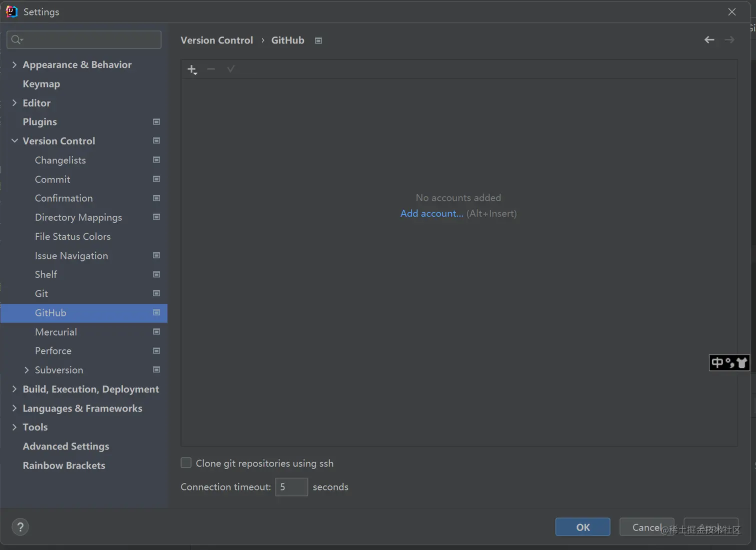756x550 pixels.
Task: Select Directory Mappings in the tree
Action: click(x=78, y=217)
